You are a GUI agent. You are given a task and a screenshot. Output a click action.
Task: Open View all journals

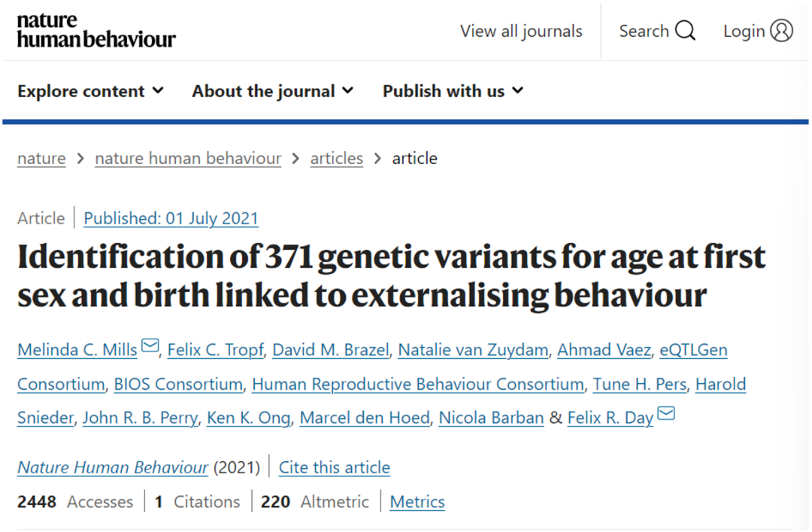tap(521, 31)
